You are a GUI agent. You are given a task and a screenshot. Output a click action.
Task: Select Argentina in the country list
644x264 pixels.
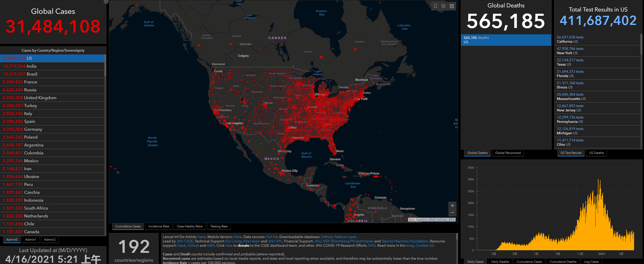[x=52, y=145]
